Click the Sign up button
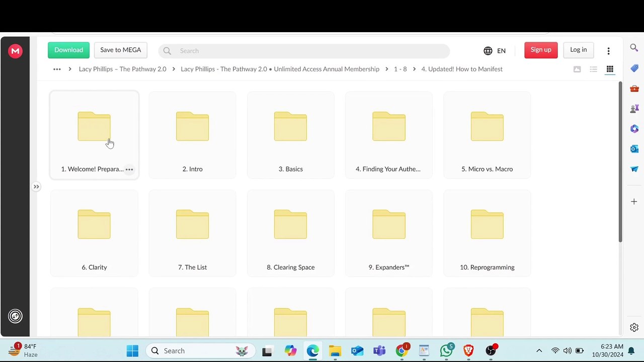644x362 pixels. click(541, 50)
